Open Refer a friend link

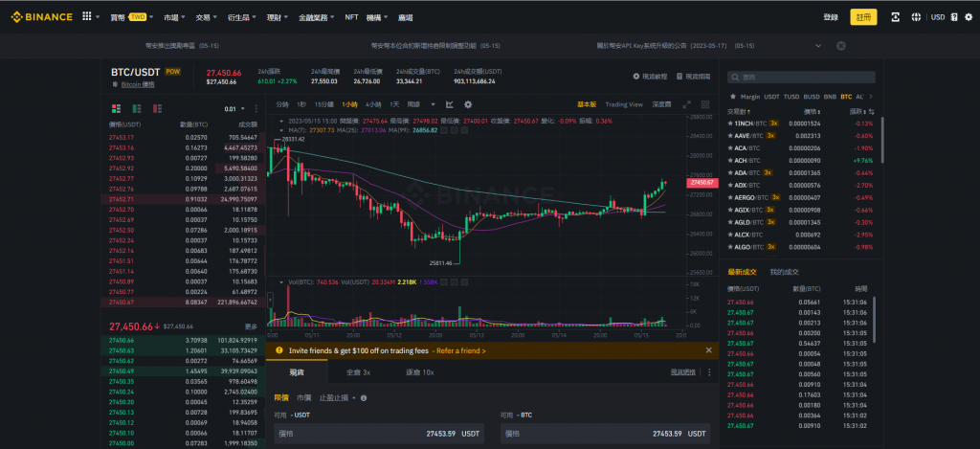(461, 350)
